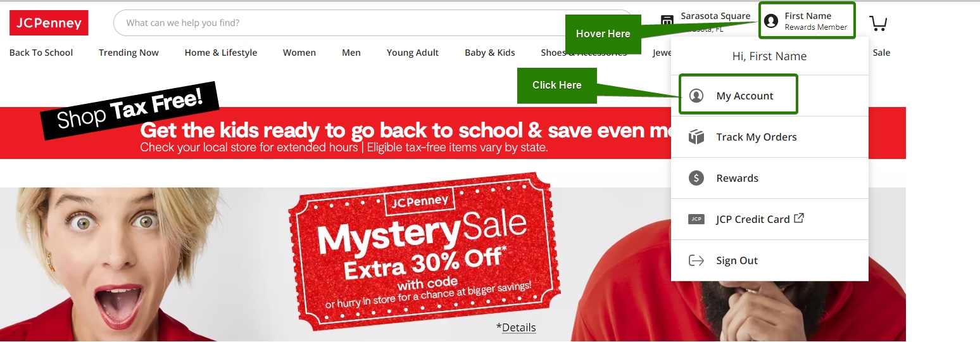Select Back To School in navigation

[x=41, y=53]
